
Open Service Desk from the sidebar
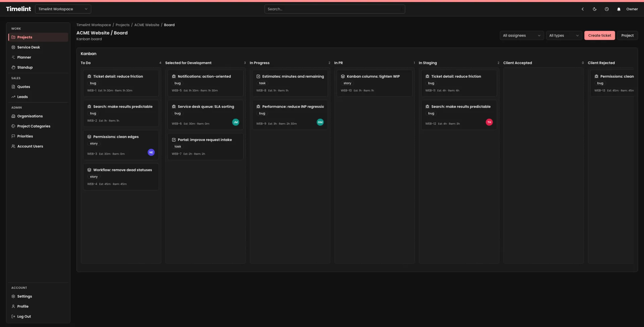click(29, 47)
